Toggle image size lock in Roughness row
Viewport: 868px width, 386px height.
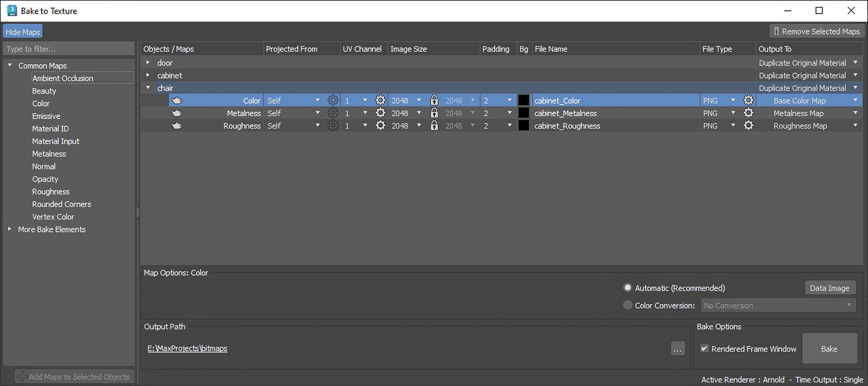[434, 126]
